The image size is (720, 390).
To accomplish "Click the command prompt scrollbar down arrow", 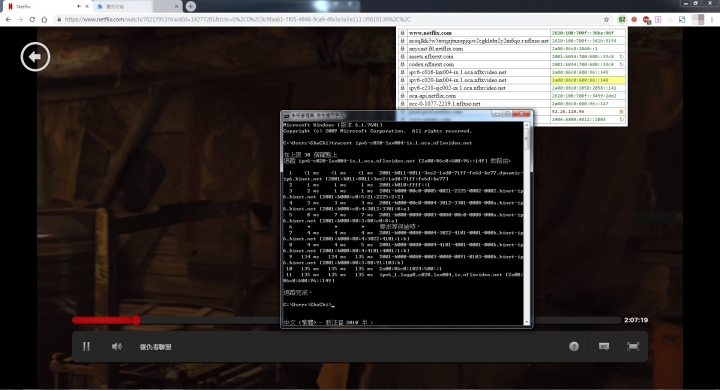I will coord(527,322).
